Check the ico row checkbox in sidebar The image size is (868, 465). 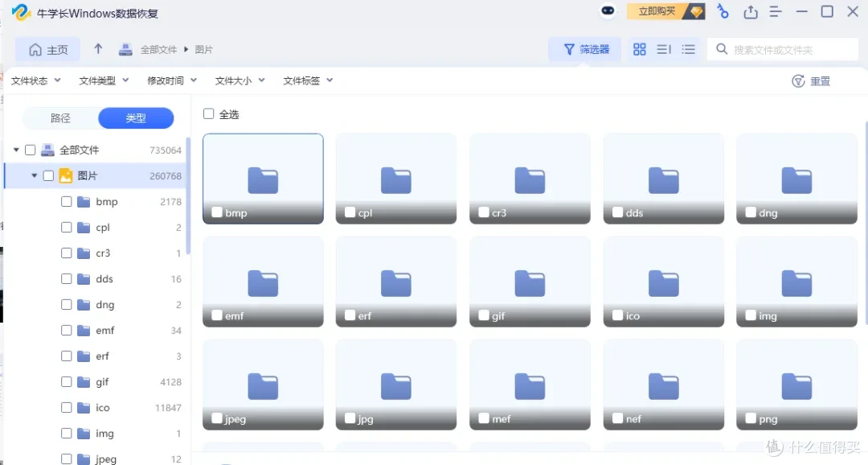click(x=67, y=407)
